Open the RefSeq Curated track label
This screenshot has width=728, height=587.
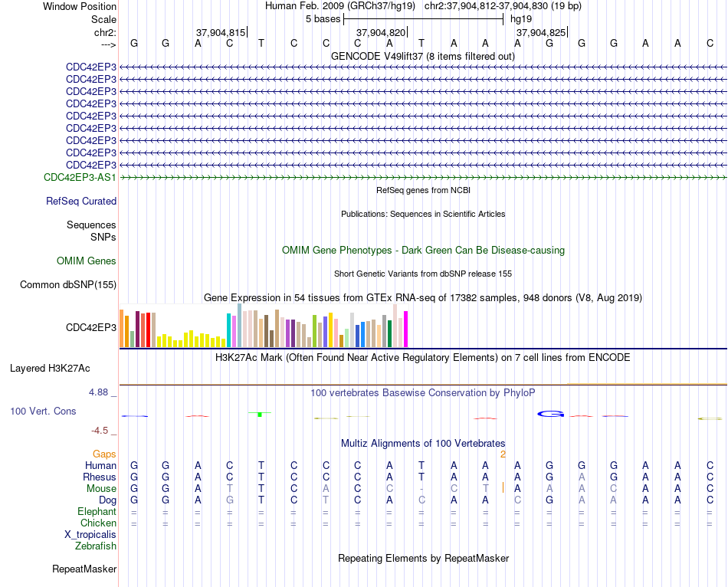(x=81, y=201)
